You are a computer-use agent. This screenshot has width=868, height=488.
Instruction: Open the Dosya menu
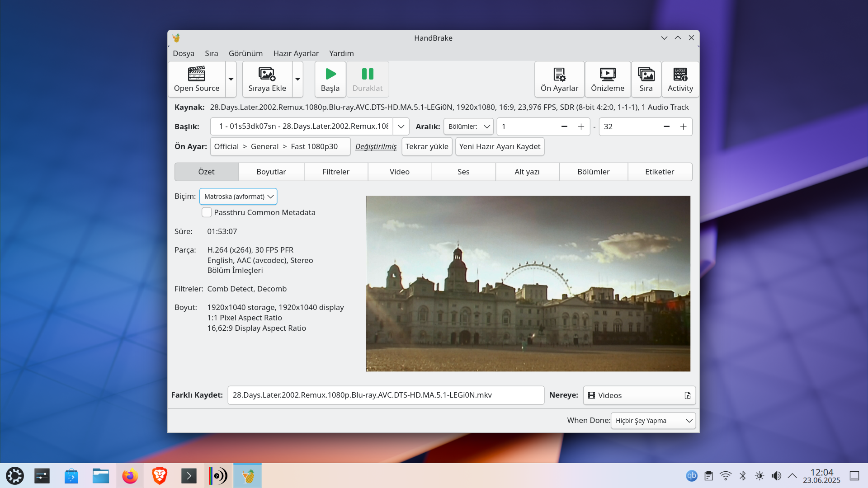click(184, 53)
